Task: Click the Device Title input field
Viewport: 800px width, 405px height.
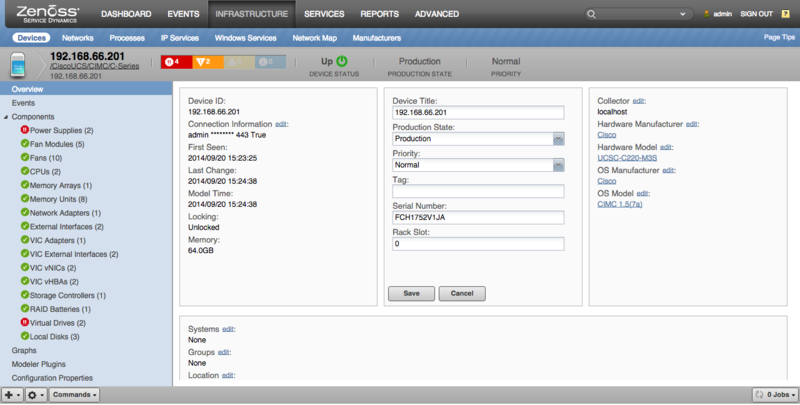Action: (478, 113)
